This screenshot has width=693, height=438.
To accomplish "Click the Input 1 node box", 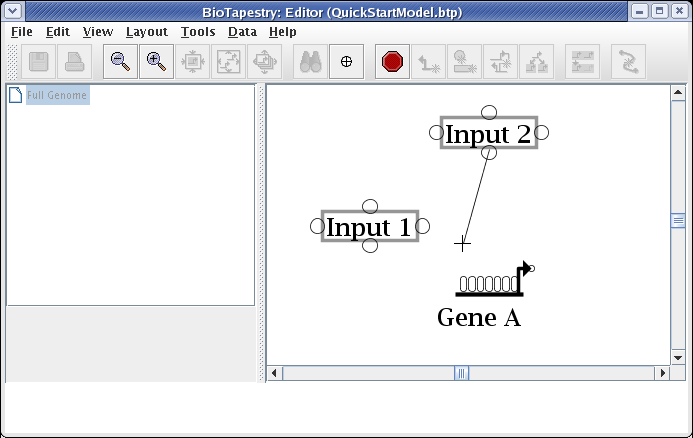I will point(368,227).
